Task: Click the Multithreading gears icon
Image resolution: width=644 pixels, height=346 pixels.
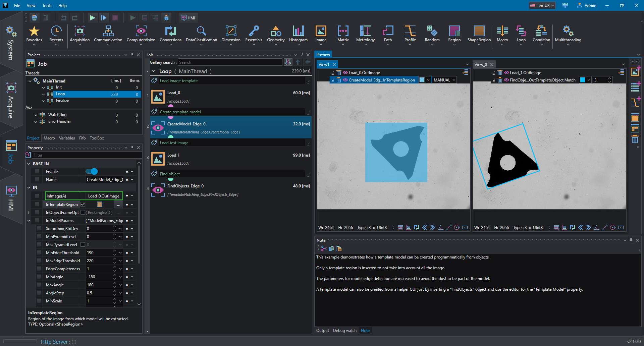Action: pos(568,31)
